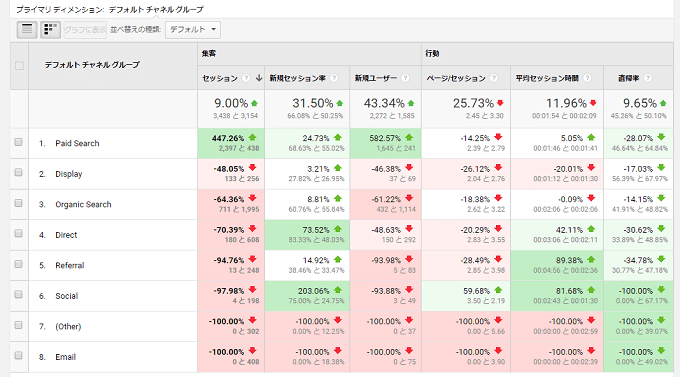
Task: Check the select-all checkbox in the table header
Action: coord(19,66)
